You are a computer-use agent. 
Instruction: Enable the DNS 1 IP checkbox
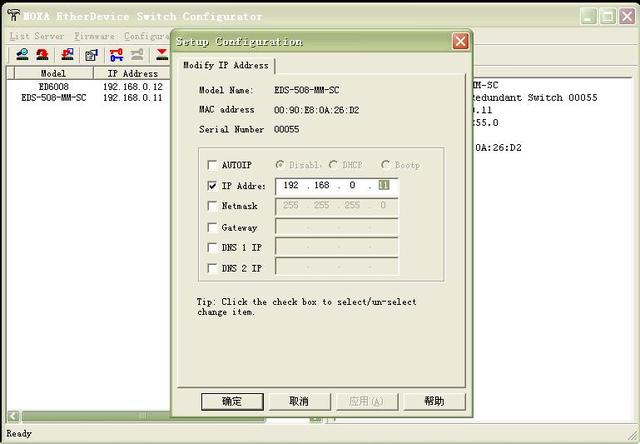coord(212,247)
